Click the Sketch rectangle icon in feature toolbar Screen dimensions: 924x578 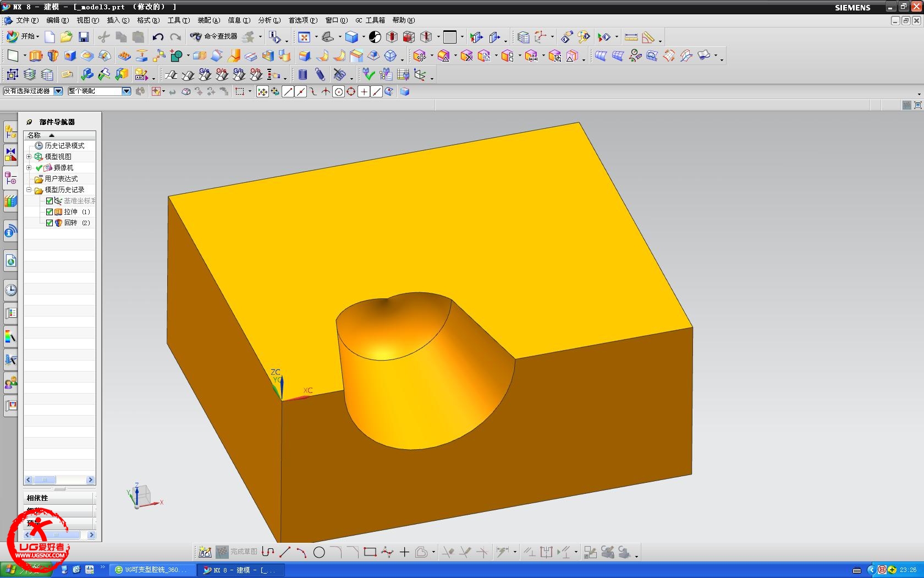pyautogui.click(x=13, y=56)
